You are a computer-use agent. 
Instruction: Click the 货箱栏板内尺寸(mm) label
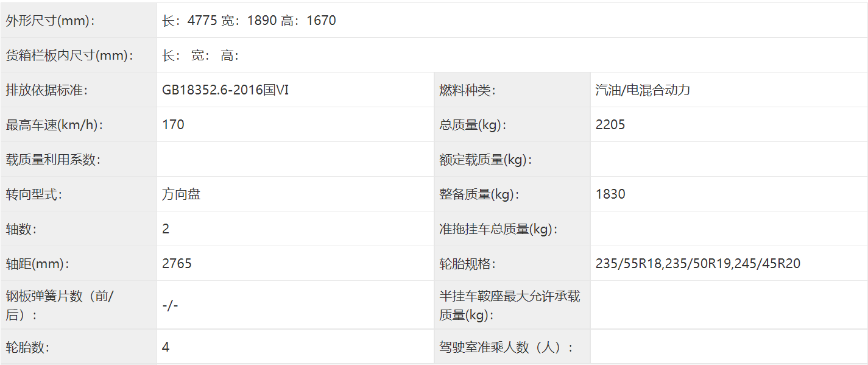(69, 55)
